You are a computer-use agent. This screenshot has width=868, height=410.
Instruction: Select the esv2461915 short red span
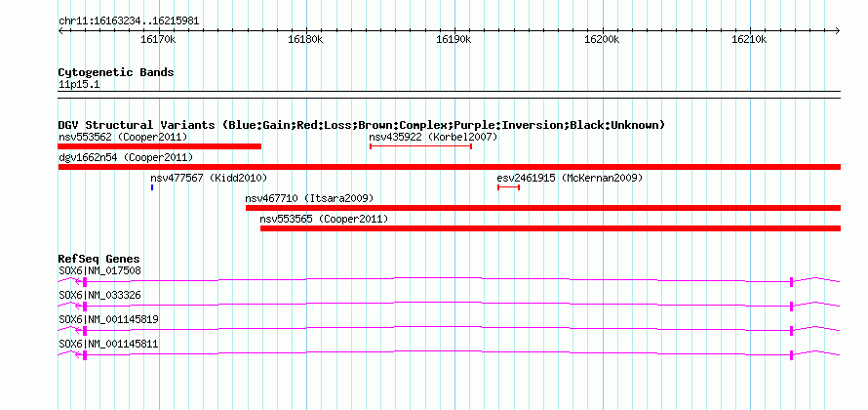pos(508,187)
